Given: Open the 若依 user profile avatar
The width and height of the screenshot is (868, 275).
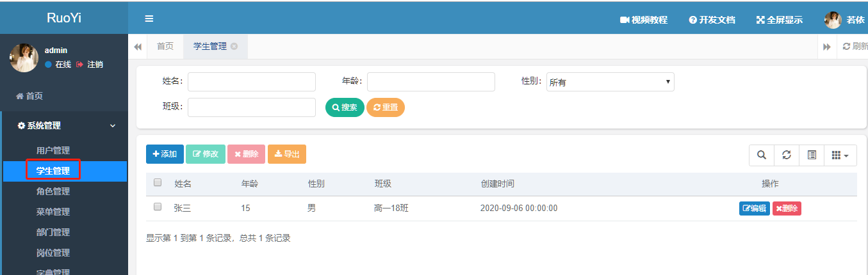Looking at the screenshot, I should click(x=833, y=20).
